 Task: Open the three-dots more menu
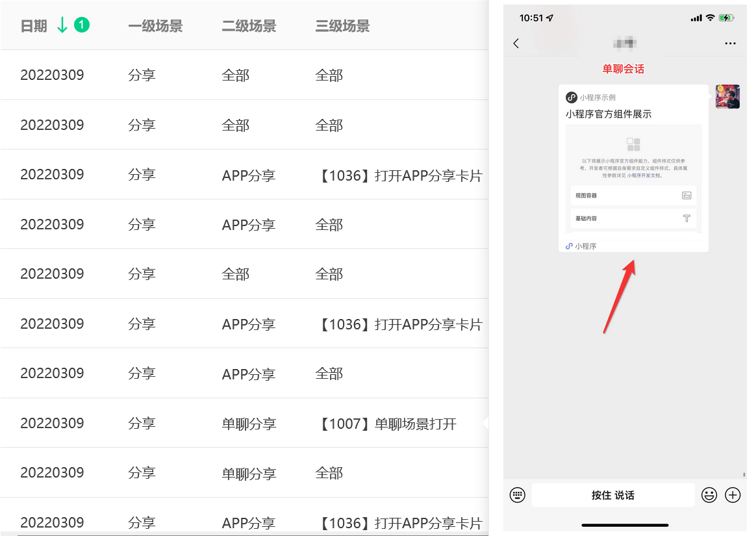[730, 44]
